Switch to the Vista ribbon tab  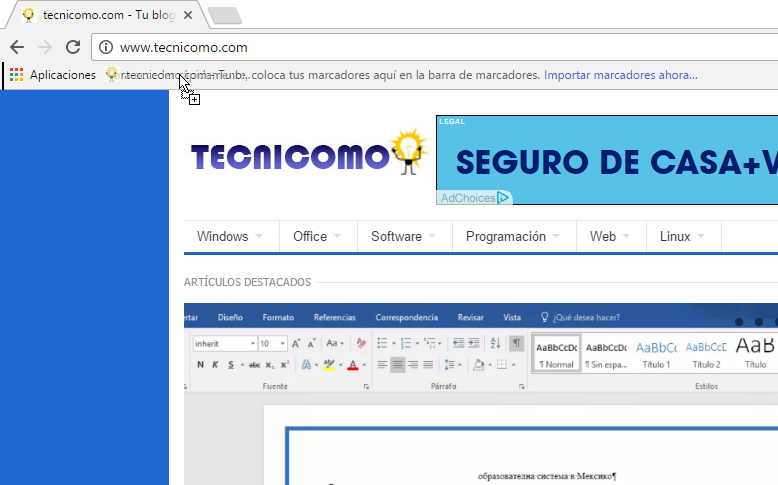point(512,318)
